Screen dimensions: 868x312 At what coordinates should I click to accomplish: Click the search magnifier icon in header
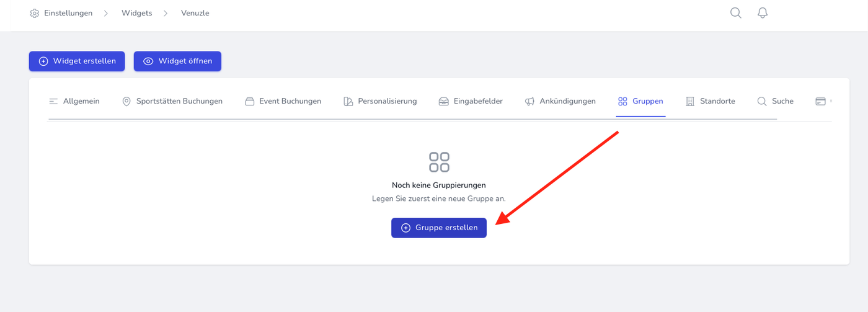735,13
